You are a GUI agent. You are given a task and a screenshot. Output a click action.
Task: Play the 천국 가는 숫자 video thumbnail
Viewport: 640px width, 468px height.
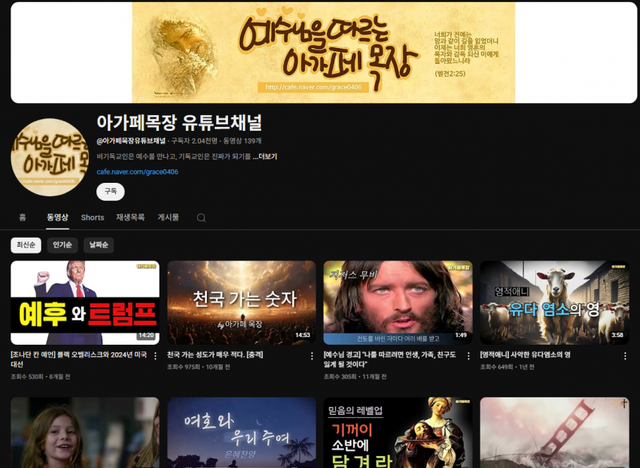tap(241, 302)
